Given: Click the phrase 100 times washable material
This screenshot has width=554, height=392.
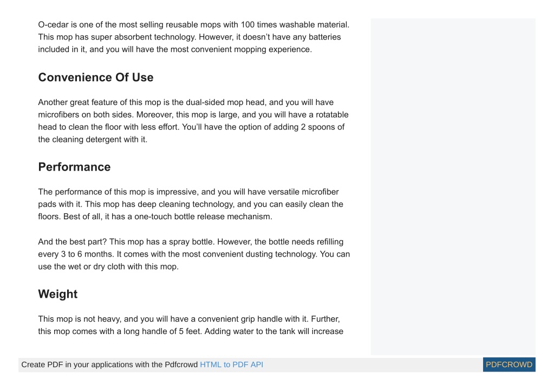Looking at the screenshot, I should pyautogui.click(x=294, y=25).
